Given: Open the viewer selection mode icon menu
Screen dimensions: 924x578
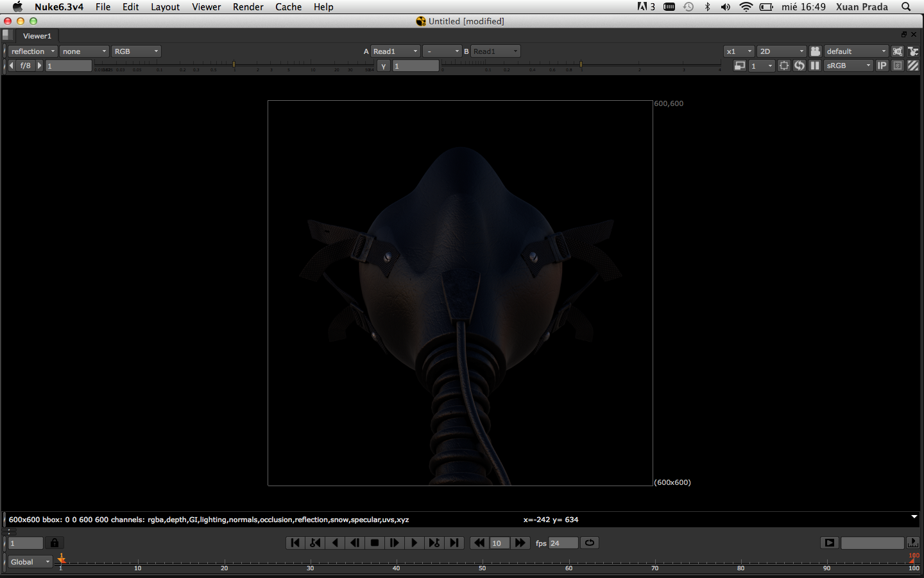Looking at the screenshot, I should (x=913, y=51).
